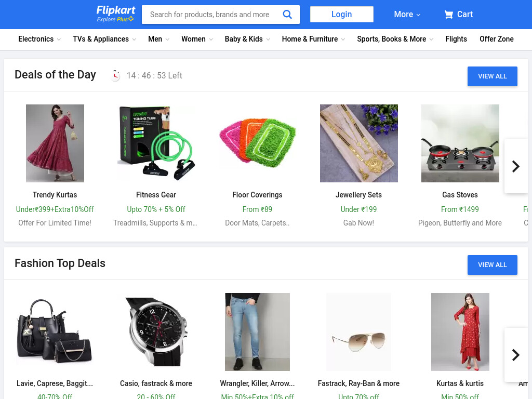The height and width of the screenshot is (399, 532).
Task: Click 'From ₹1499' price text
Action: tap(460, 209)
